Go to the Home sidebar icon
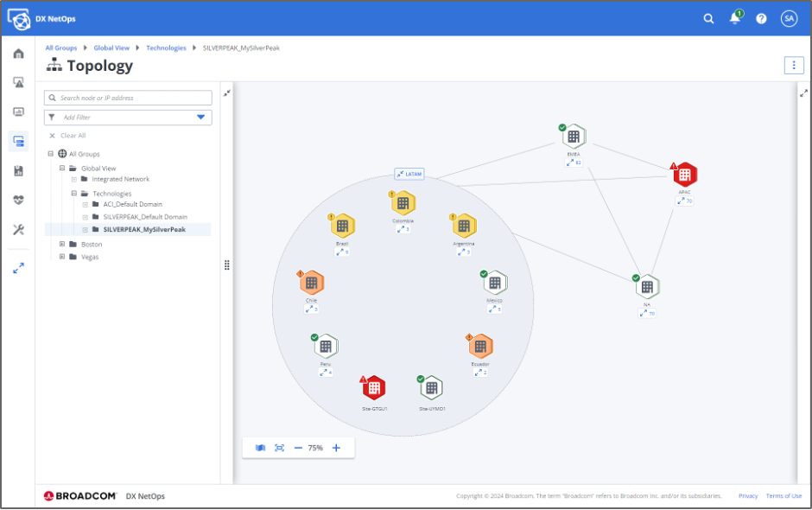This screenshot has width=812, height=510. (18, 54)
